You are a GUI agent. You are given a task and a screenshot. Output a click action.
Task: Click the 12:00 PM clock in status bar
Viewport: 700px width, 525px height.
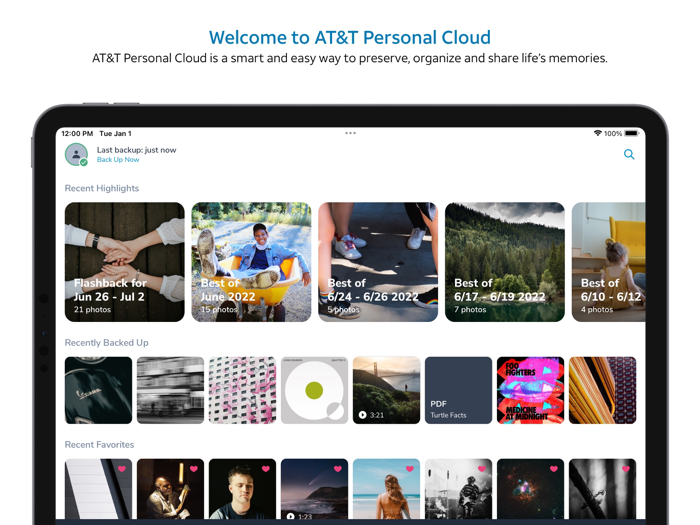77,133
